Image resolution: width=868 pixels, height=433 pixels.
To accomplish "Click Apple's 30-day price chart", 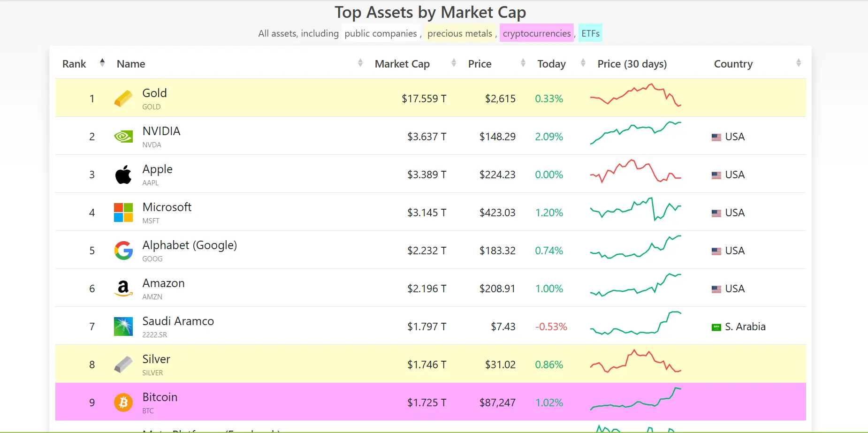I will coord(636,171).
